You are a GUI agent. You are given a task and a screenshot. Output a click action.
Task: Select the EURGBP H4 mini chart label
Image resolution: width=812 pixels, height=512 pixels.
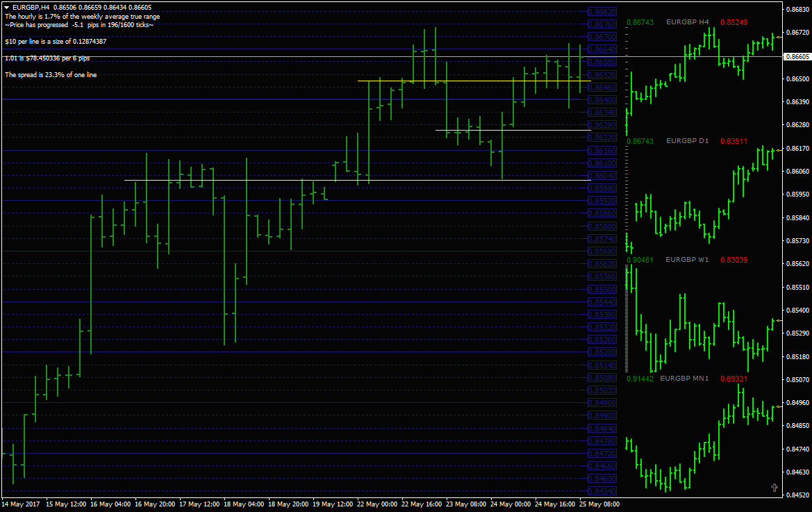[687, 22]
